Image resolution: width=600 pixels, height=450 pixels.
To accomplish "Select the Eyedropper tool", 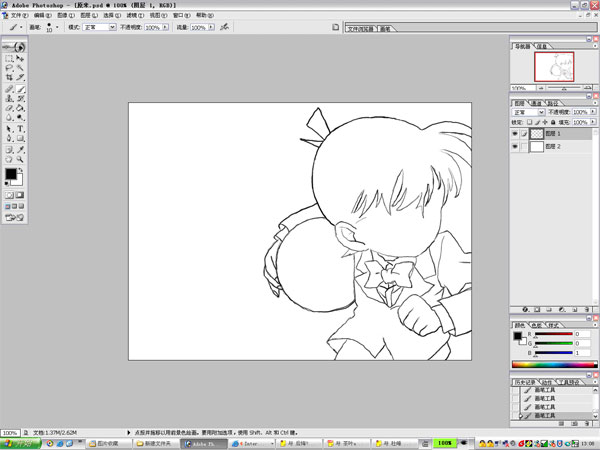I will [x=20, y=150].
